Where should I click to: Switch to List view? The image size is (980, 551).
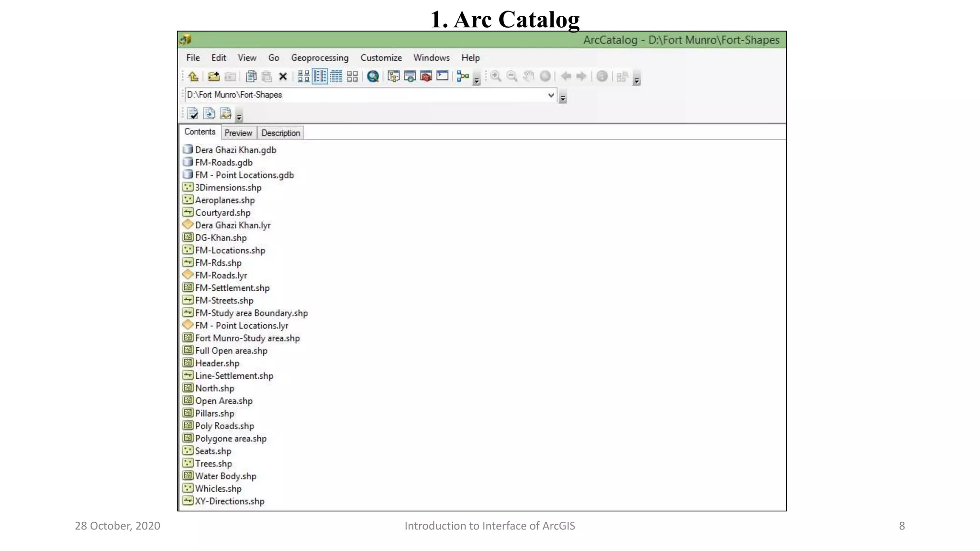[320, 76]
